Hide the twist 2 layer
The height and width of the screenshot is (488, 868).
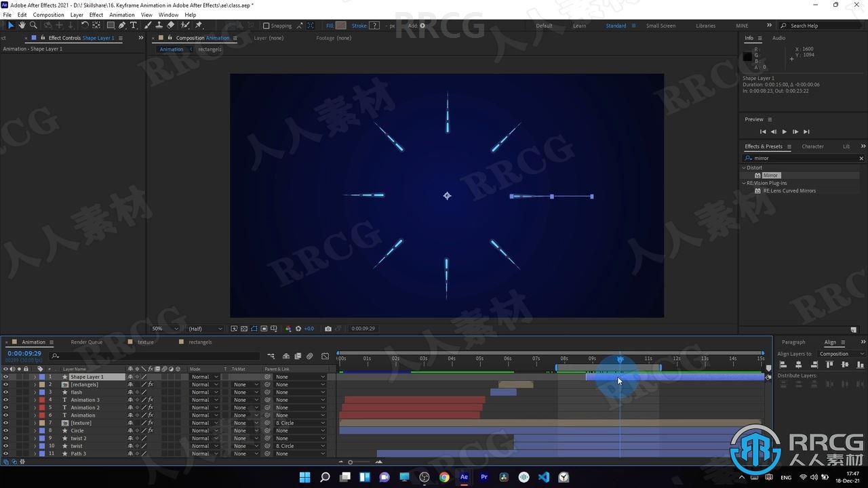coord(5,439)
